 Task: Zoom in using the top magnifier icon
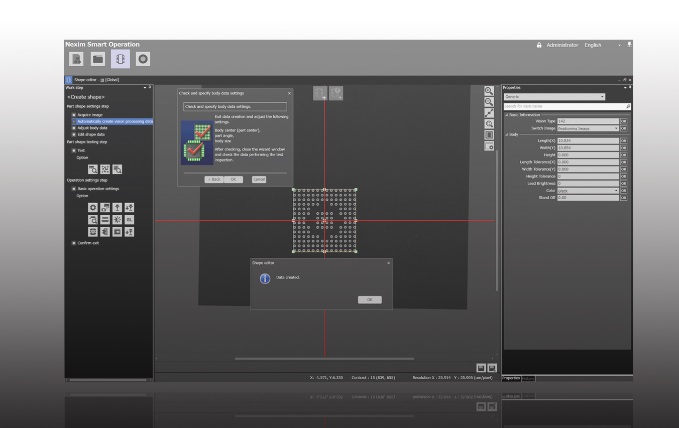click(489, 91)
